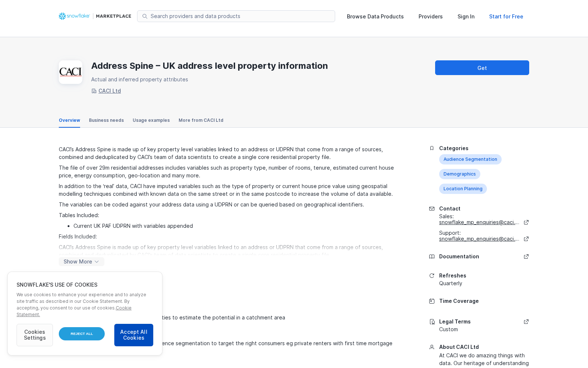Open external link icon for Support email
Screen dimensions: 588x368
526,239
